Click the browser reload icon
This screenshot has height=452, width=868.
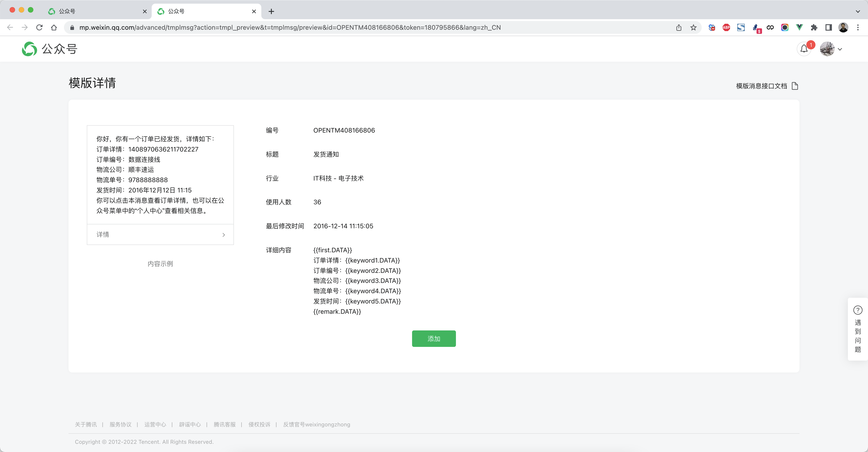[x=40, y=28]
